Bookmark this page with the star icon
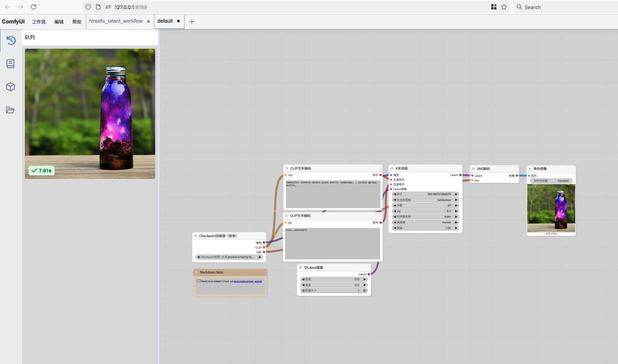 (x=504, y=7)
